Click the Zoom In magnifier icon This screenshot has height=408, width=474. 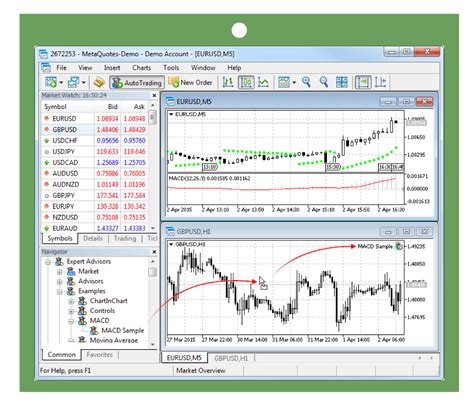(x=306, y=82)
